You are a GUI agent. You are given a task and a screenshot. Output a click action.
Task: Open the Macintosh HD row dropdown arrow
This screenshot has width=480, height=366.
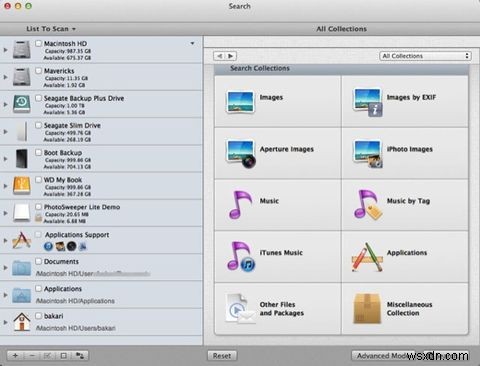tap(192, 43)
